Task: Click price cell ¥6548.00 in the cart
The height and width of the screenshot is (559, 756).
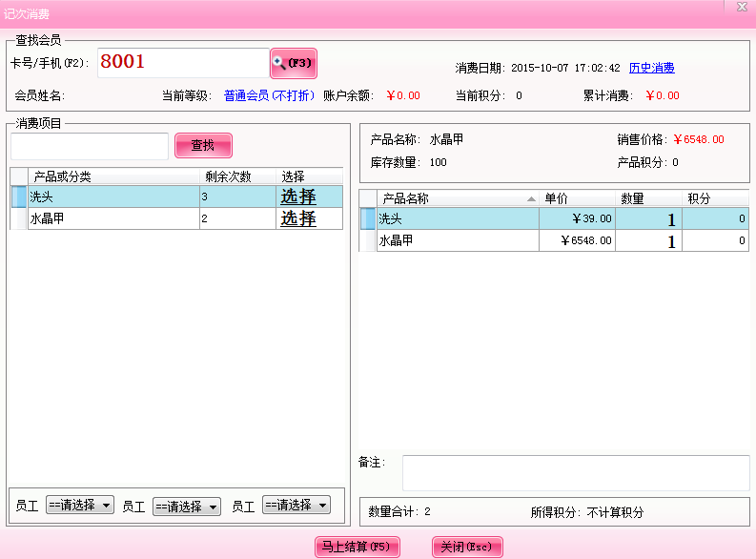Action: coord(577,240)
